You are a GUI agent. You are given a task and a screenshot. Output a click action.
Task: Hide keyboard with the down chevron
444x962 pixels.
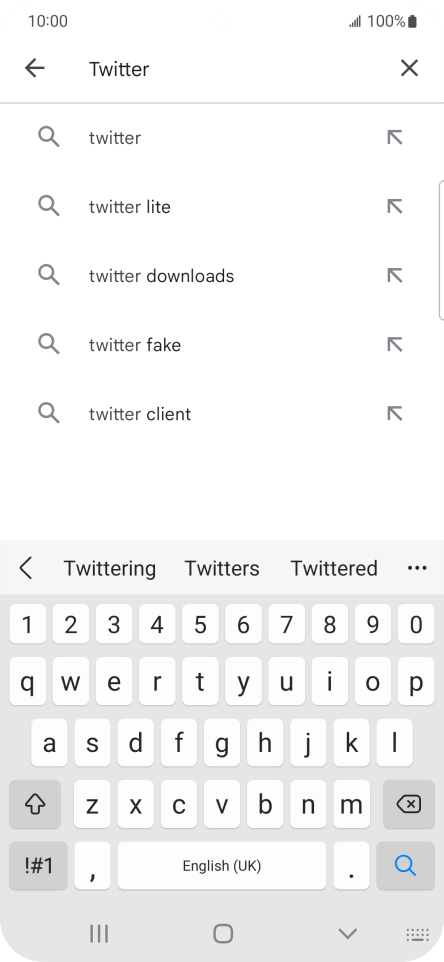tap(348, 934)
